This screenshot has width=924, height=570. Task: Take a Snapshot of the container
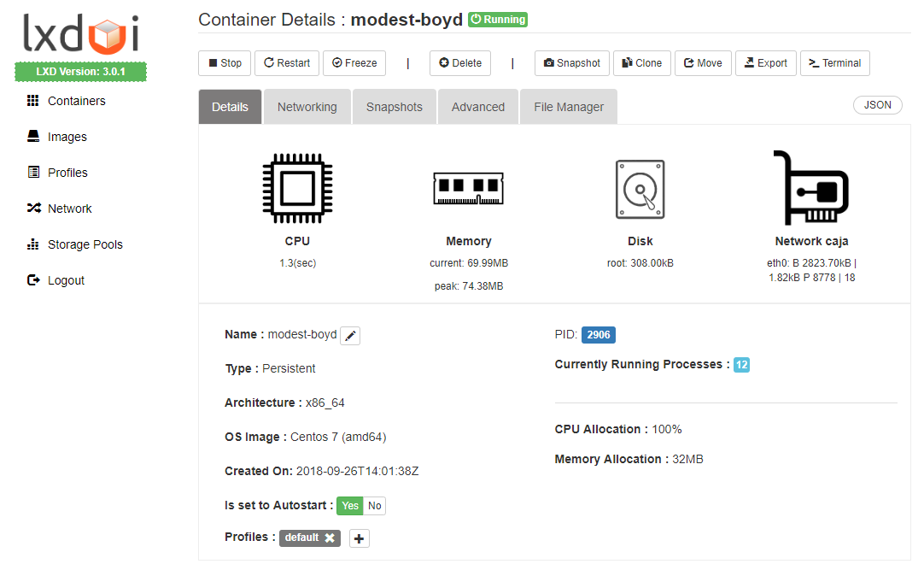(572, 63)
